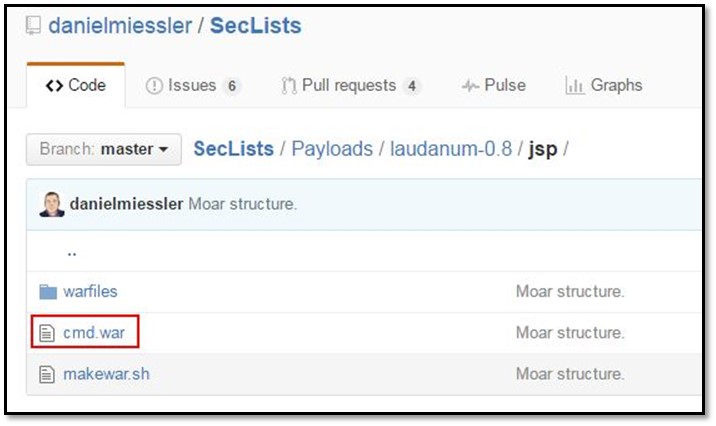Open the Pull requests tab

point(350,86)
